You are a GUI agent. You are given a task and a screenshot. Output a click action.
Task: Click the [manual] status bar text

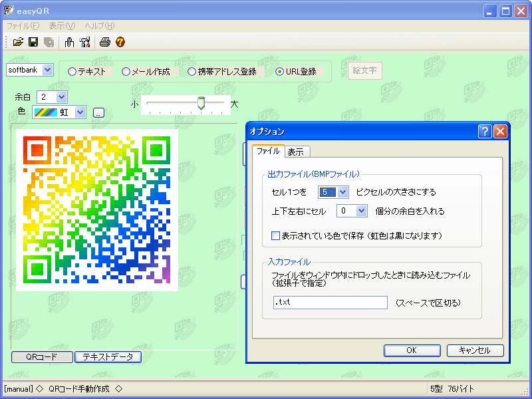click(x=19, y=389)
